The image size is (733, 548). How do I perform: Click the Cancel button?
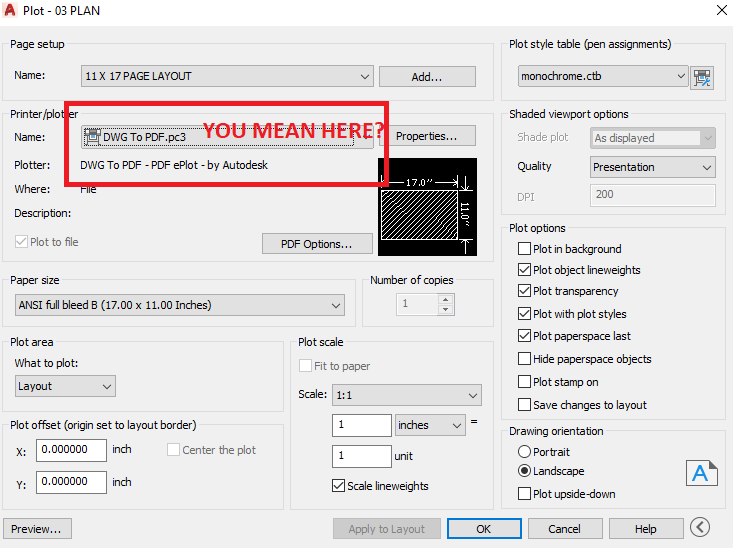[565, 529]
